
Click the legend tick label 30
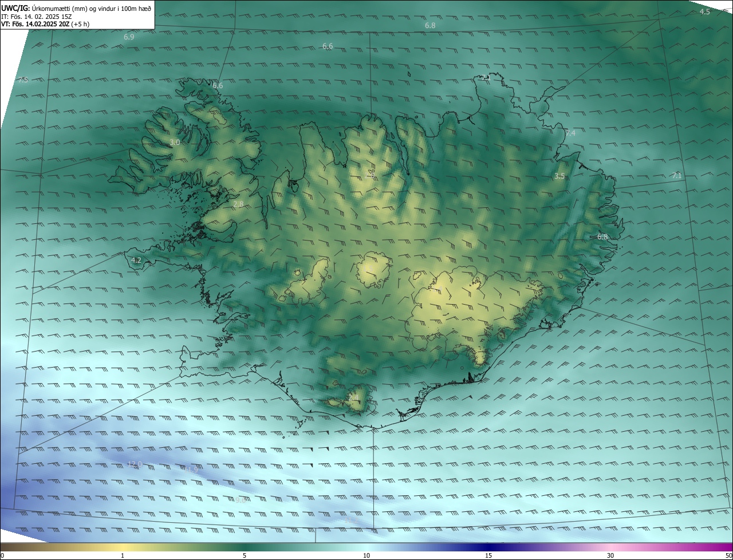(x=610, y=555)
